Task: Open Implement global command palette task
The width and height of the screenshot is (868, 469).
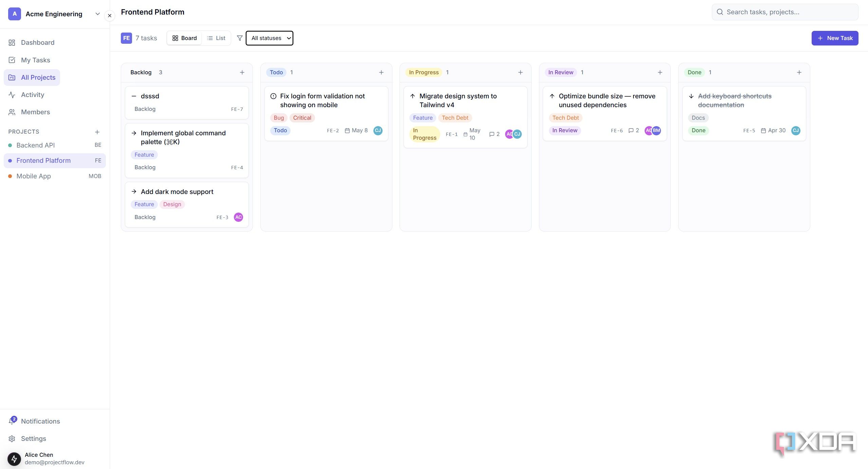Action: (187, 151)
